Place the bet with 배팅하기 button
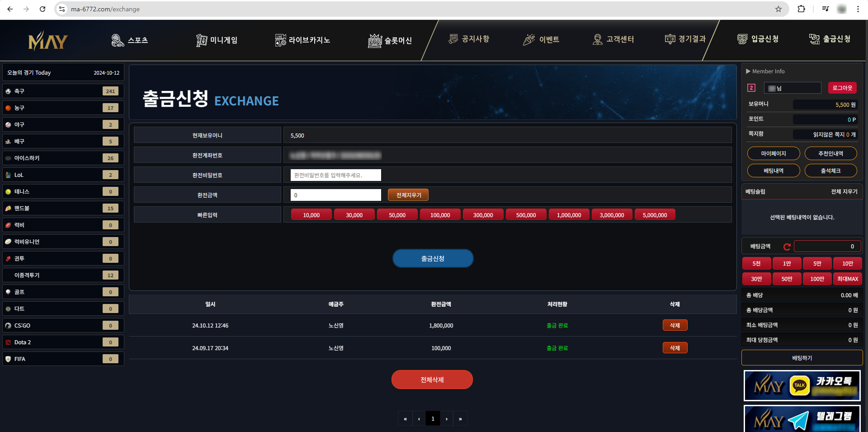This screenshot has width=868, height=432. tap(802, 358)
